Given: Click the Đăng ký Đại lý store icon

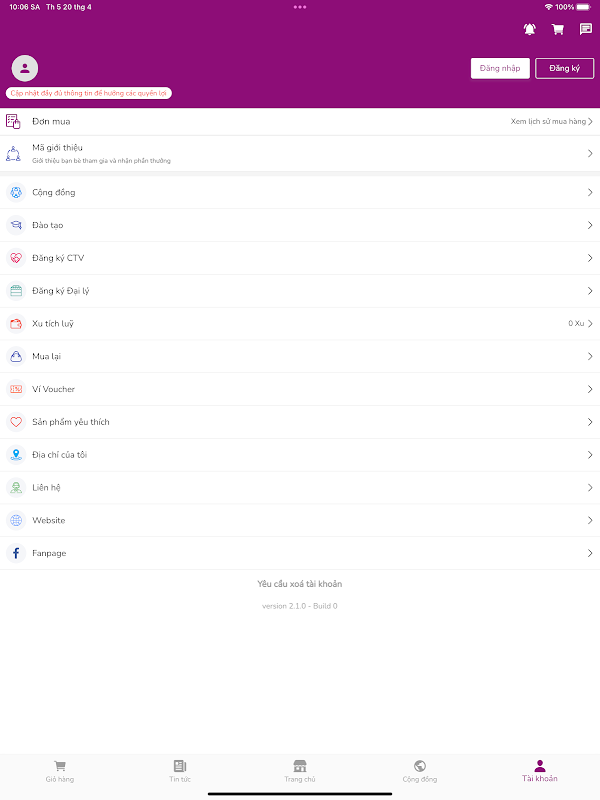Looking at the screenshot, I should (x=16, y=291).
